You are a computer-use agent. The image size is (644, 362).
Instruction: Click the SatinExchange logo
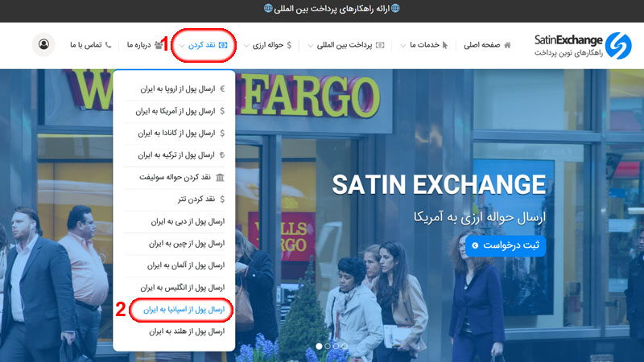583,46
